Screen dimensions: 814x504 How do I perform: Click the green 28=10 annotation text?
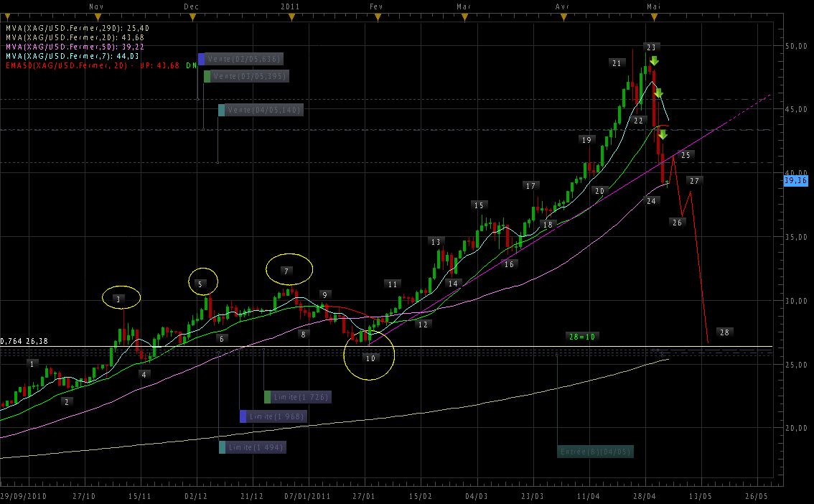[582, 336]
